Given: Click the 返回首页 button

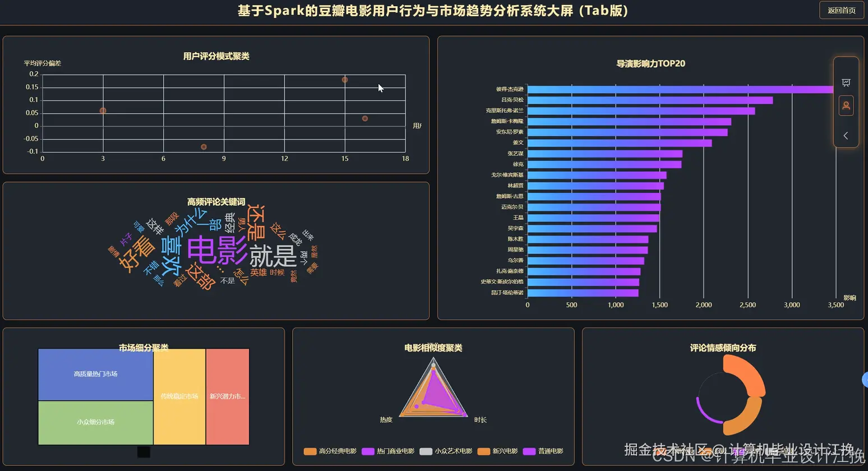Looking at the screenshot, I should coord(841,10).
